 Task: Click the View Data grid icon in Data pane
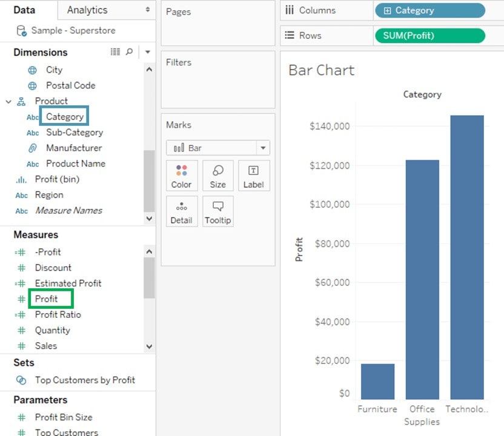115,51
